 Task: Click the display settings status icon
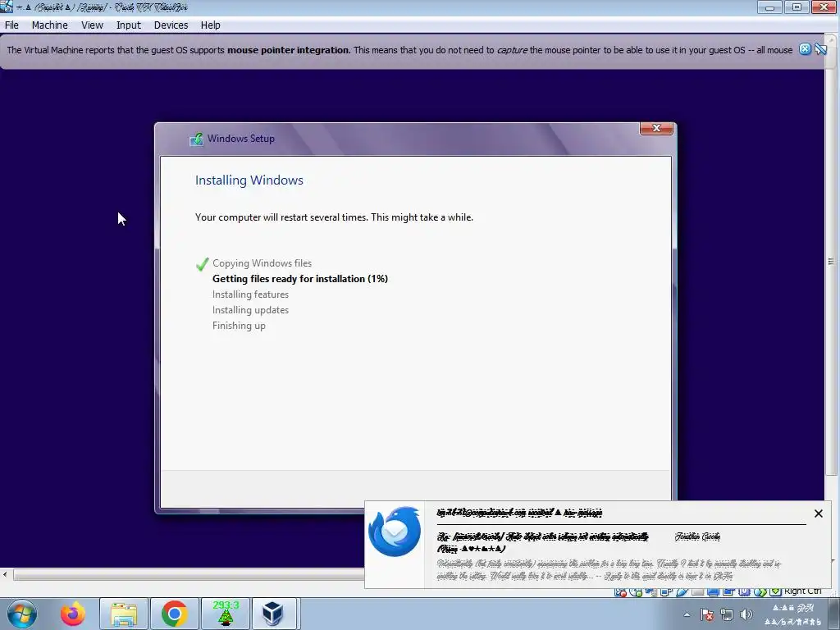tap(713, 591)
